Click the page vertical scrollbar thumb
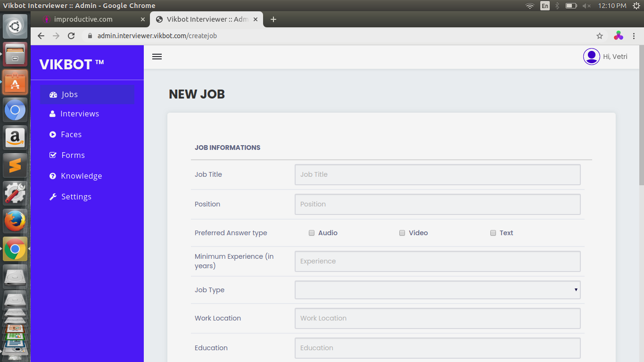This screenshot has width=644, height=362. tap(641, 115)
